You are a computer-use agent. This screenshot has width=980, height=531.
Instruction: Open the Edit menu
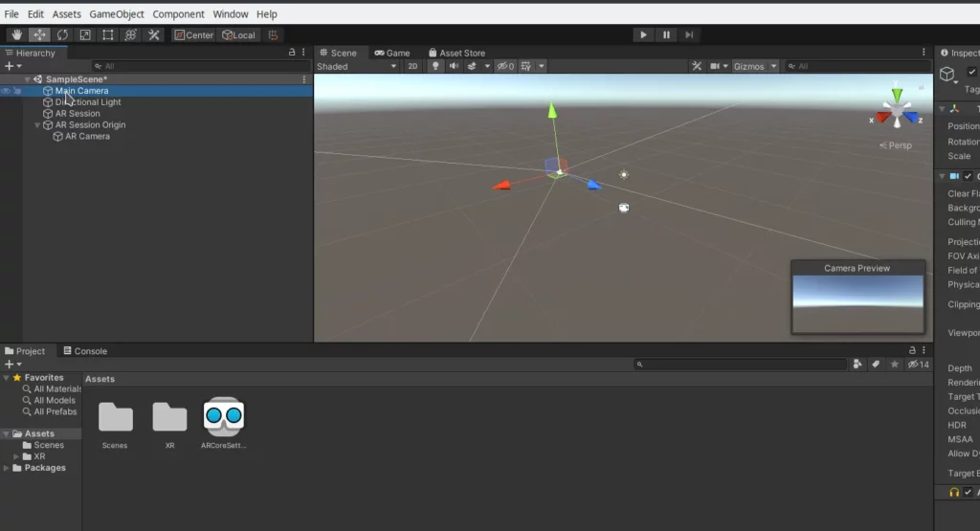(x=35, y=13)
